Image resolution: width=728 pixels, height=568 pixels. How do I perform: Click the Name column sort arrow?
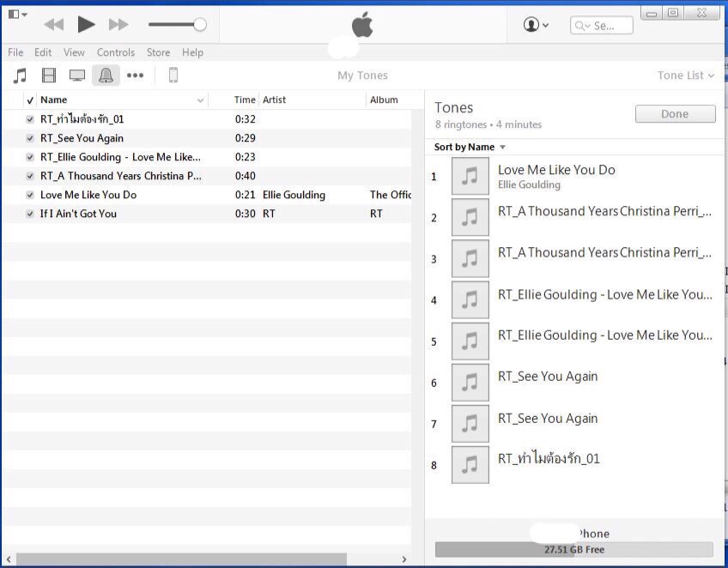[x=200, y=100]
